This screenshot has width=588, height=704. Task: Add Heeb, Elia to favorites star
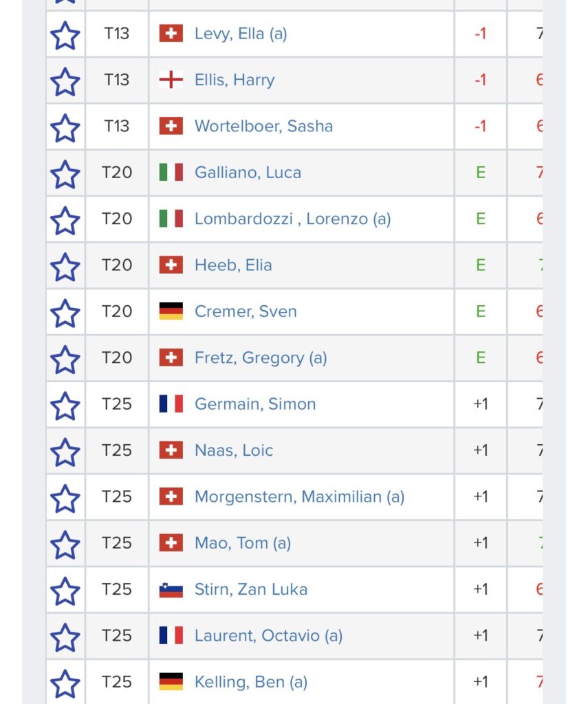[x=65, y=266]
